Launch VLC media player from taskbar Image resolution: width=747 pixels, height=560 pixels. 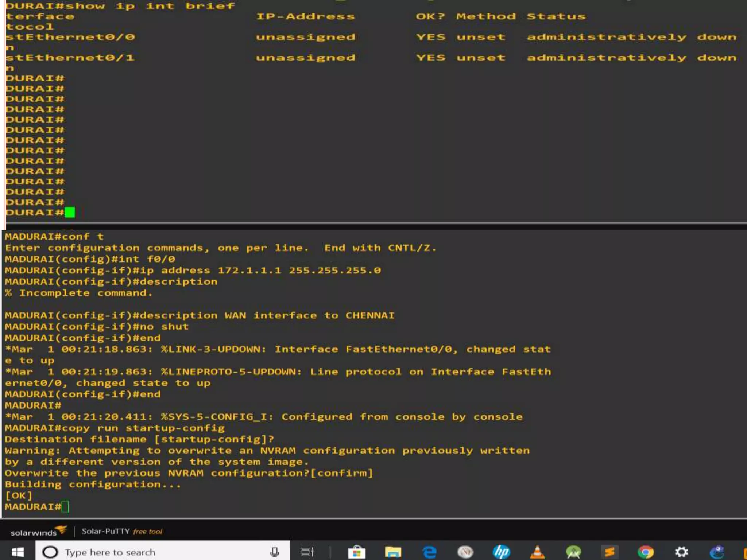click(x=537, y=552)
